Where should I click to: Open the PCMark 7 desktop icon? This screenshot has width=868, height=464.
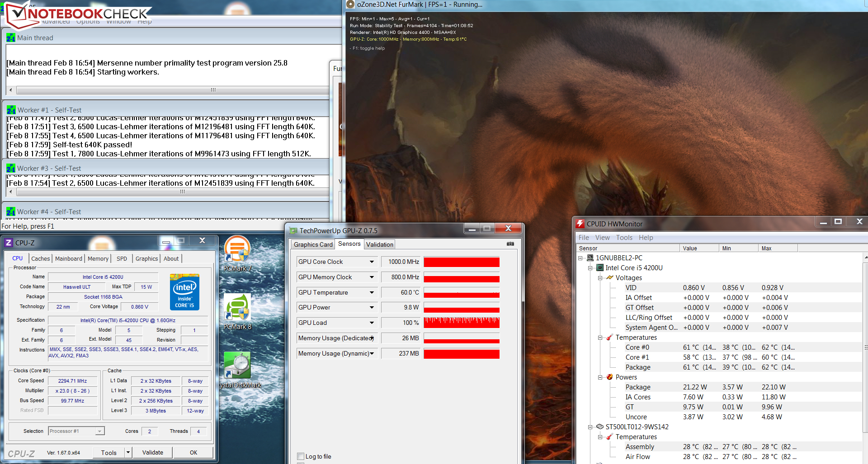pos(237,251)
